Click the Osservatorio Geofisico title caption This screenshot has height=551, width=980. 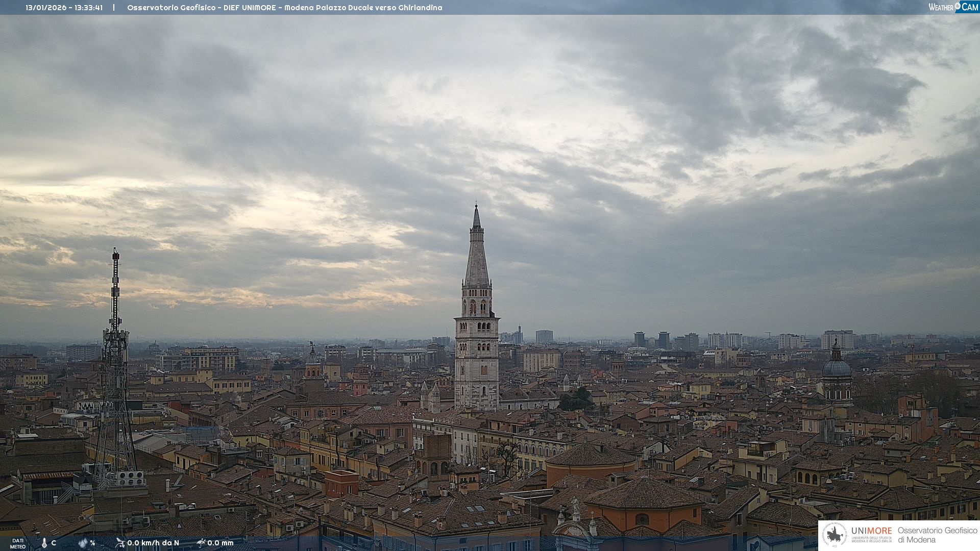[x=284, y=8]
